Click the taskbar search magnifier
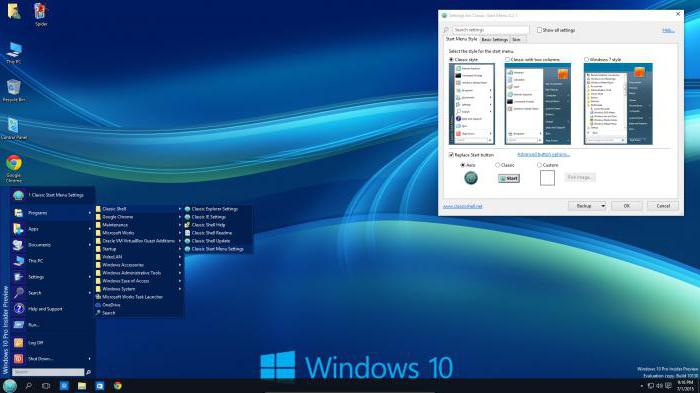Image resolution: width=700 pixels, height=393 pixels. (29, 386)
